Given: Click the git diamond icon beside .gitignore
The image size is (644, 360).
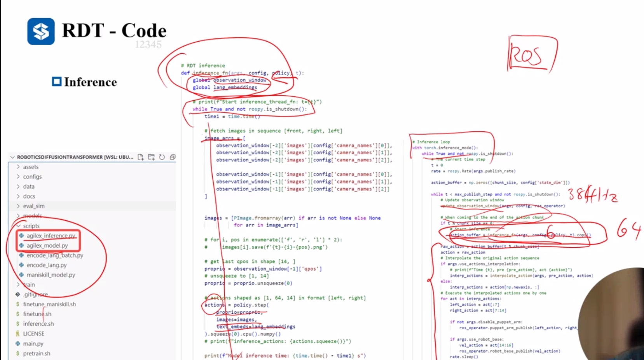Looking at the screenshot, I should click(x=17, y=294).
